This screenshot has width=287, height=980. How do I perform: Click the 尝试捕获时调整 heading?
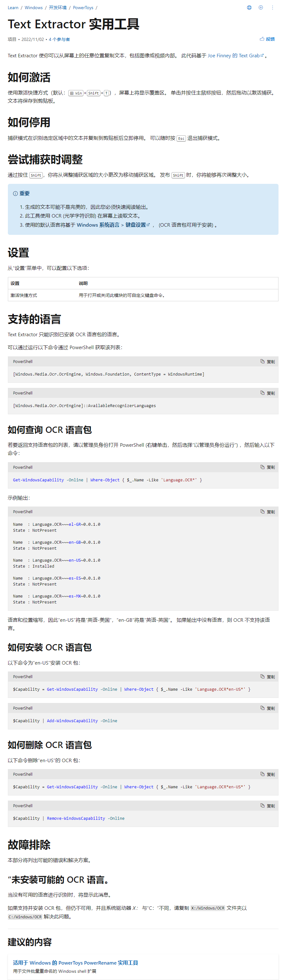pos(45,159)
